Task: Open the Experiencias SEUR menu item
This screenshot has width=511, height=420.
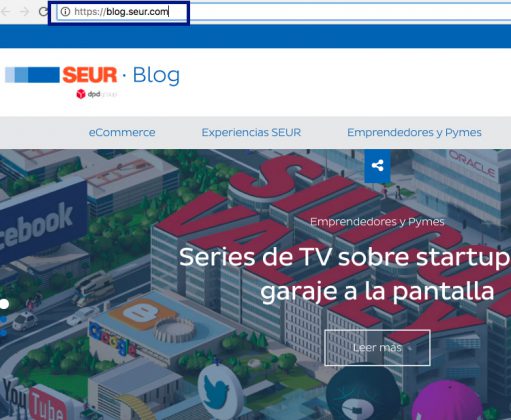Action: [251, 132]
